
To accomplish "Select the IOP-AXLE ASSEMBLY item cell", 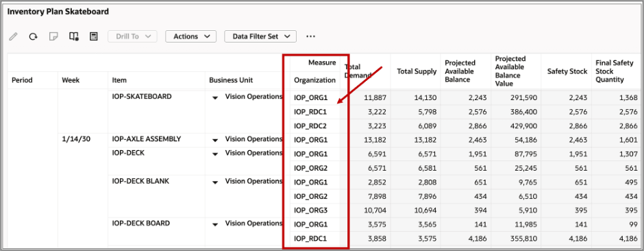I will coord(146,139).
